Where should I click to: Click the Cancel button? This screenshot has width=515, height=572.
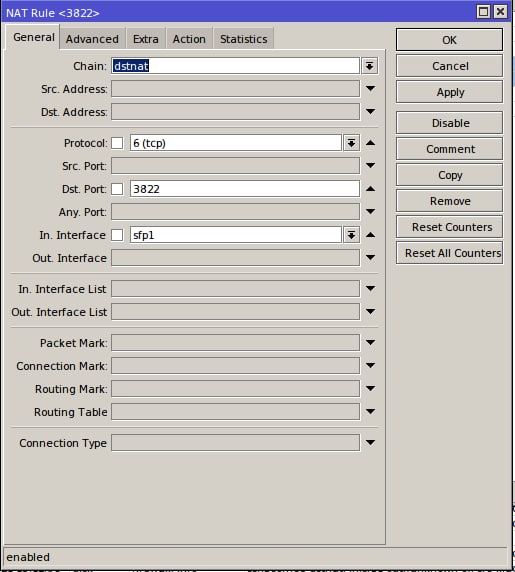(449, 66)
